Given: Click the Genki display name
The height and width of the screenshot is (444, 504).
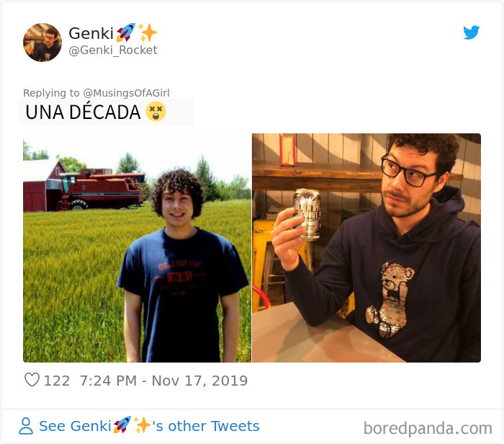Looking at the screenshot, I should pos(91,33).
